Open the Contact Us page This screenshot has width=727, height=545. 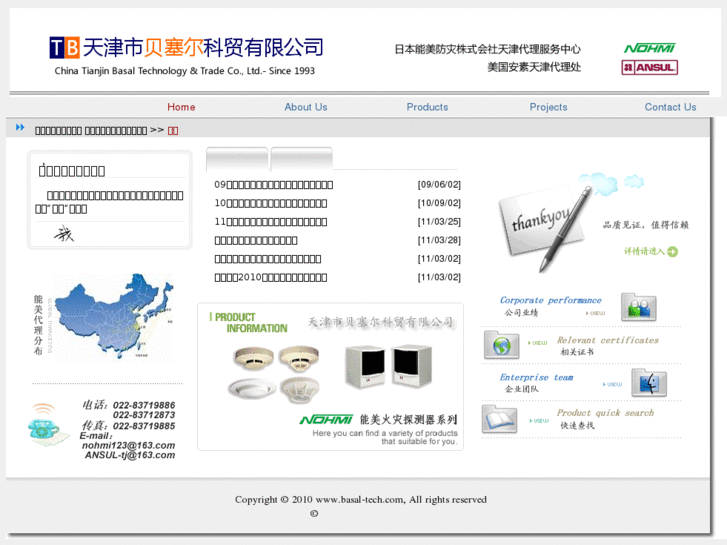670,107
